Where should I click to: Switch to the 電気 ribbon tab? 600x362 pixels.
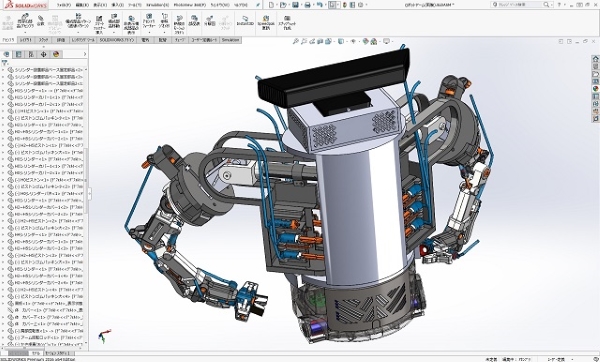(145, 40)
